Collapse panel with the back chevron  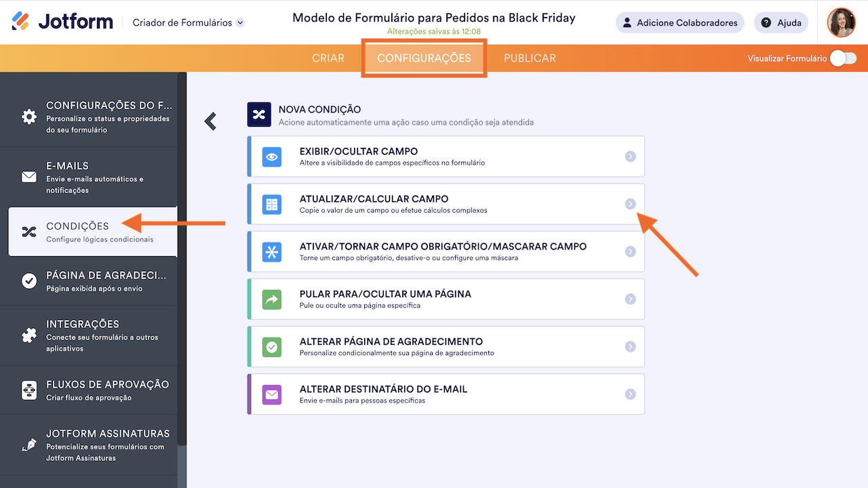click(x=211, y=121)
